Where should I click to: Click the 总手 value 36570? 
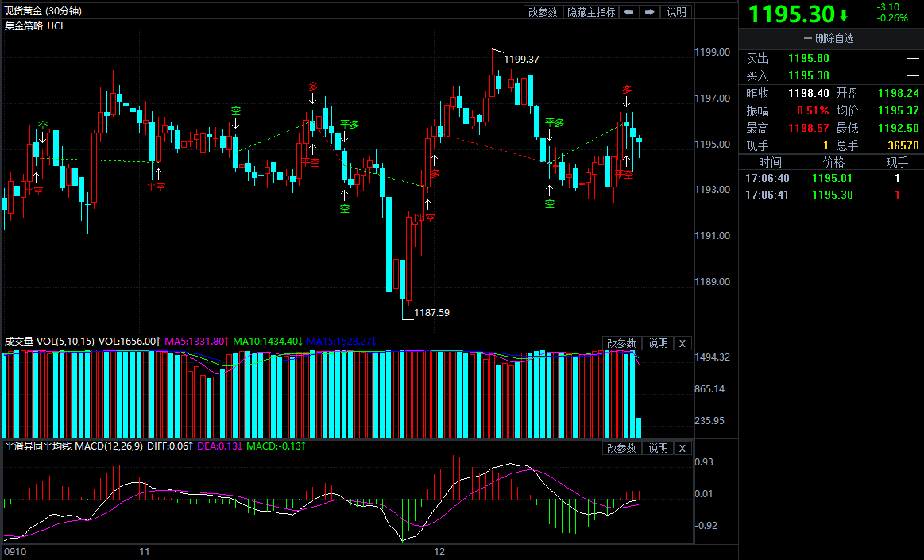(903, 145)
